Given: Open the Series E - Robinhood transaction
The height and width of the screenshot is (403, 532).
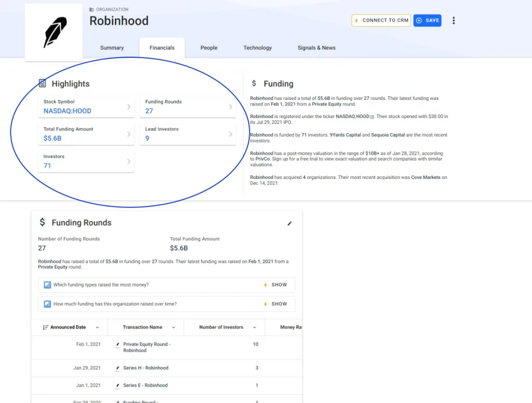Looking at the screenshot, I should (145, 385).
